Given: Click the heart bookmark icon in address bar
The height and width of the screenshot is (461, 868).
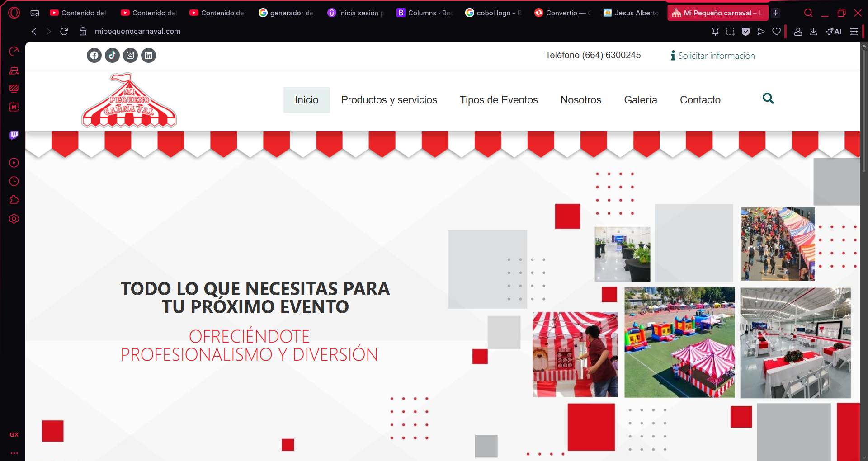Looking at the screenshot, I should (x=776, y=32).
